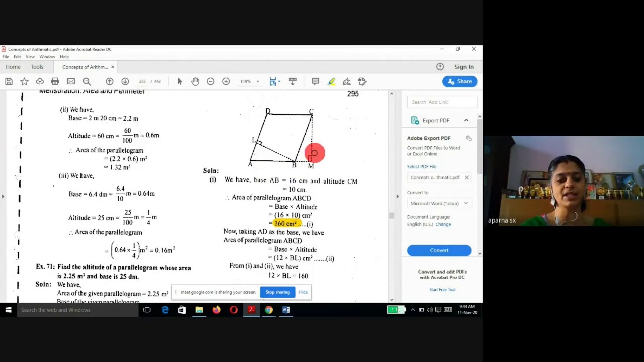
Task: Close the Concepts of Arithm... tab
Action: (x=112, y=67)
